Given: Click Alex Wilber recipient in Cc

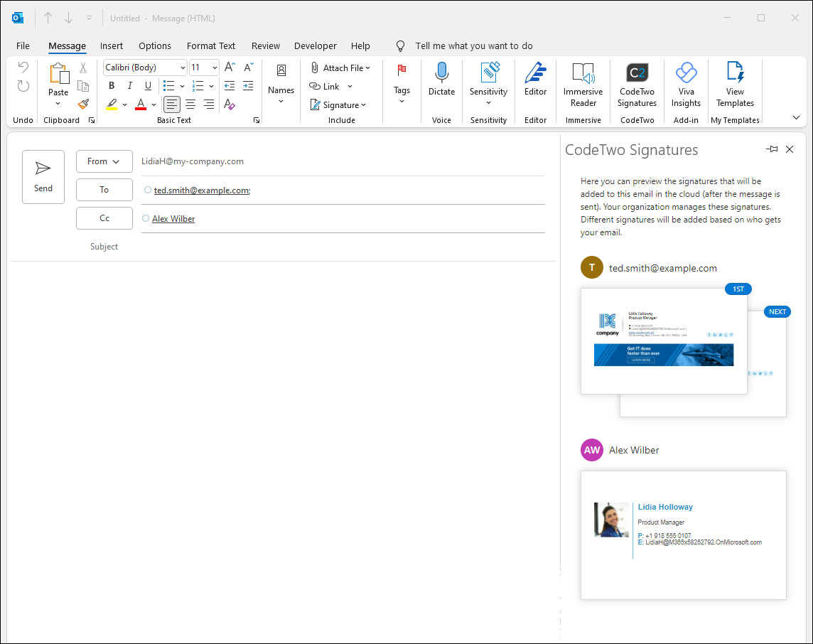Looking at the screenshot, I should tap(173, 219).
